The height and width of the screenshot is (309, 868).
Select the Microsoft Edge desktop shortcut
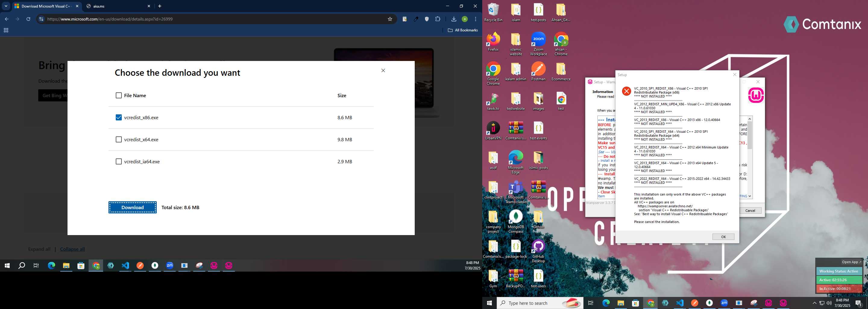(516, 162)
